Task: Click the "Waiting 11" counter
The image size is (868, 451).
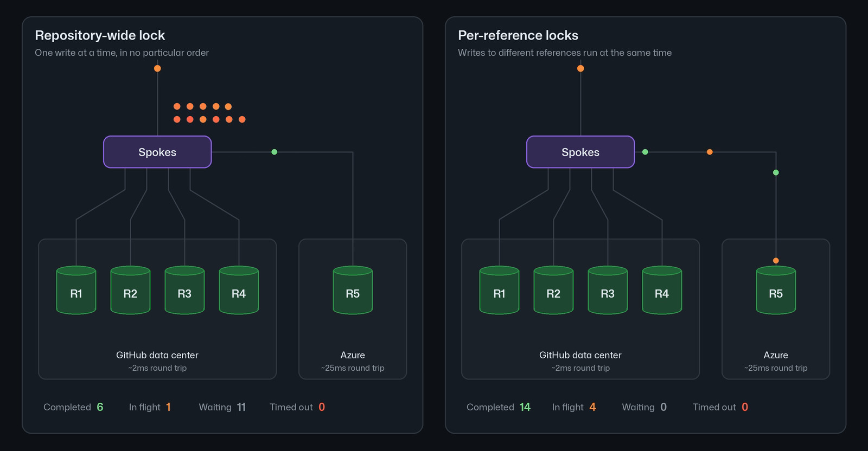Action: [x=222, y=407]
